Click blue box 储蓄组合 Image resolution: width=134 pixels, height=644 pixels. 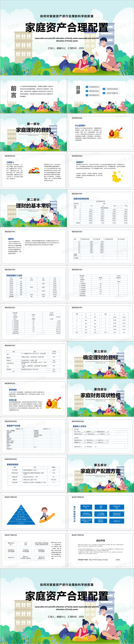click(x=101, y=507)
